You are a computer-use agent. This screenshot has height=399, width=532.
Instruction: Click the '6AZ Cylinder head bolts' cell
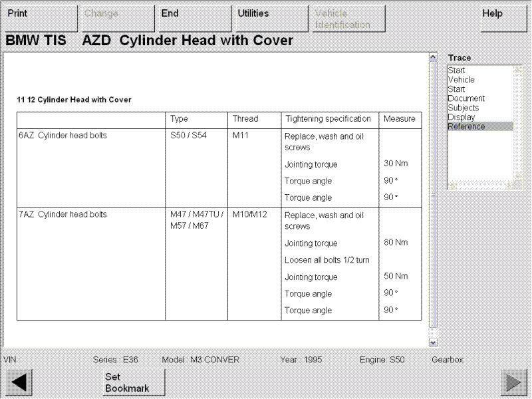[63, 136]
